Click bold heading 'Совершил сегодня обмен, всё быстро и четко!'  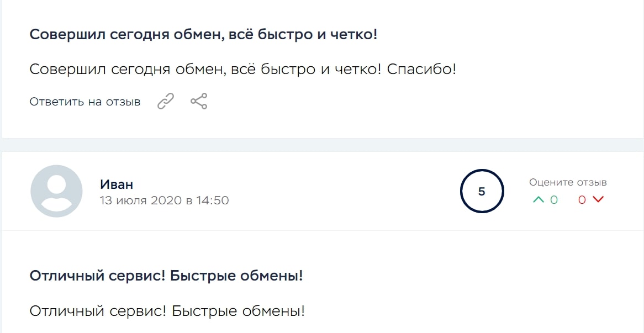203,34
